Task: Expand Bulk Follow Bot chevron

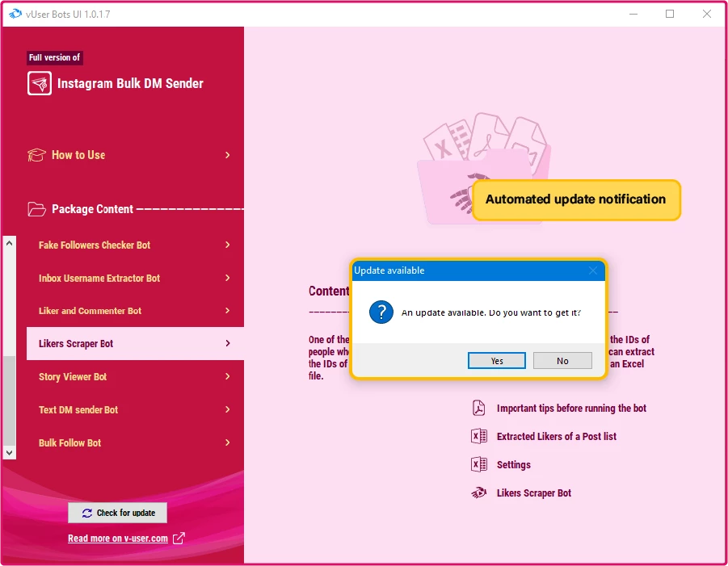Action: click(228, 442)
